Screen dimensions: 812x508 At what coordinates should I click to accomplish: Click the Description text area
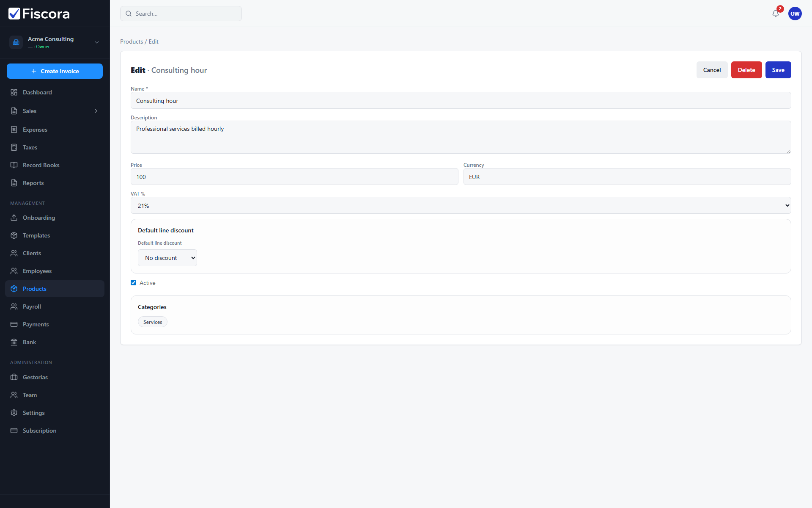(x=461, y=137)
